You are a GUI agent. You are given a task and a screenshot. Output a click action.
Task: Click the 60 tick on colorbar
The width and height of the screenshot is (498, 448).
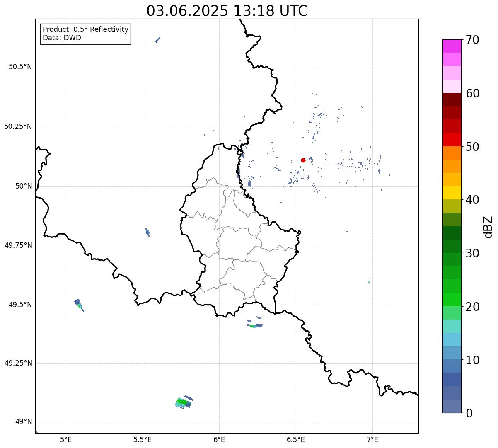[x=472, y=93]
